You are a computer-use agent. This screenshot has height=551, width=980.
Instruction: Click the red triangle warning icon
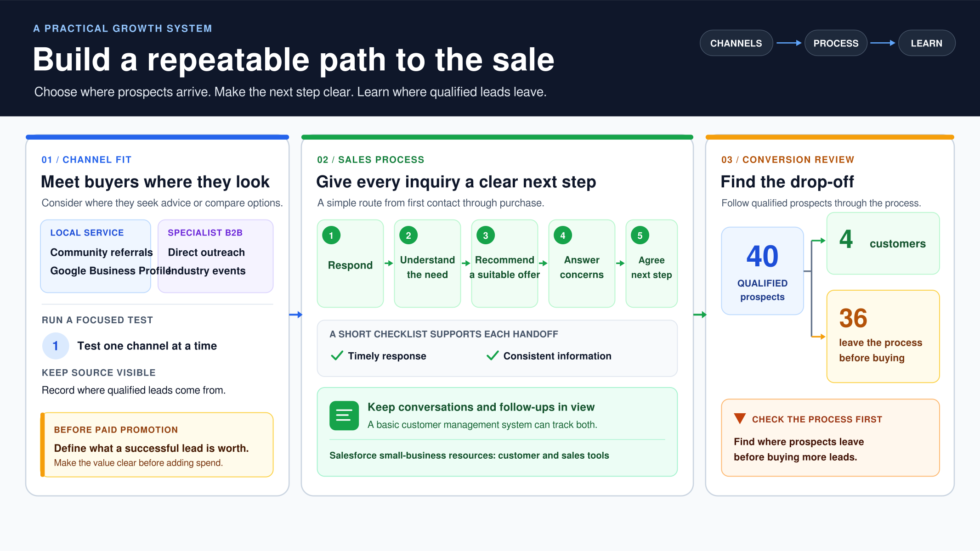(740, 418)
